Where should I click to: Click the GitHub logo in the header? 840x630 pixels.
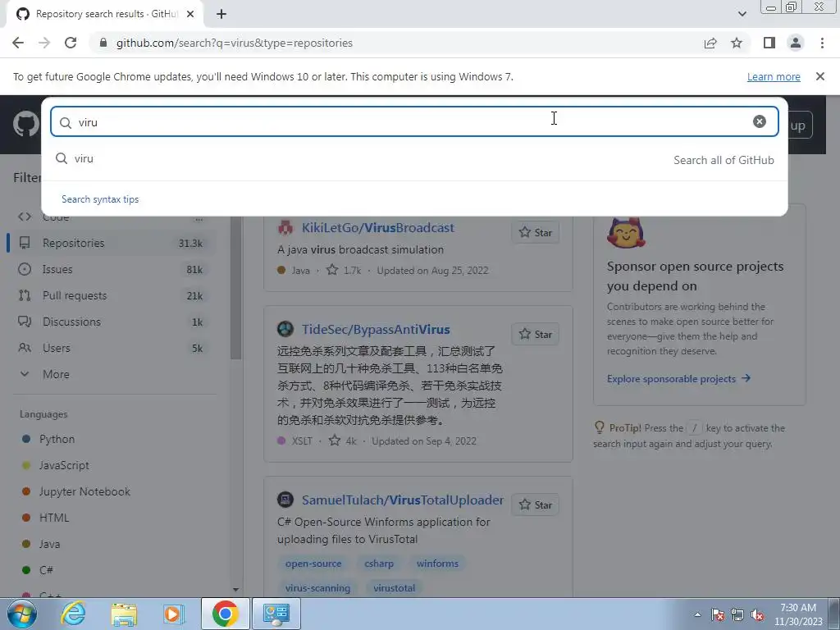tap(25, 125)
